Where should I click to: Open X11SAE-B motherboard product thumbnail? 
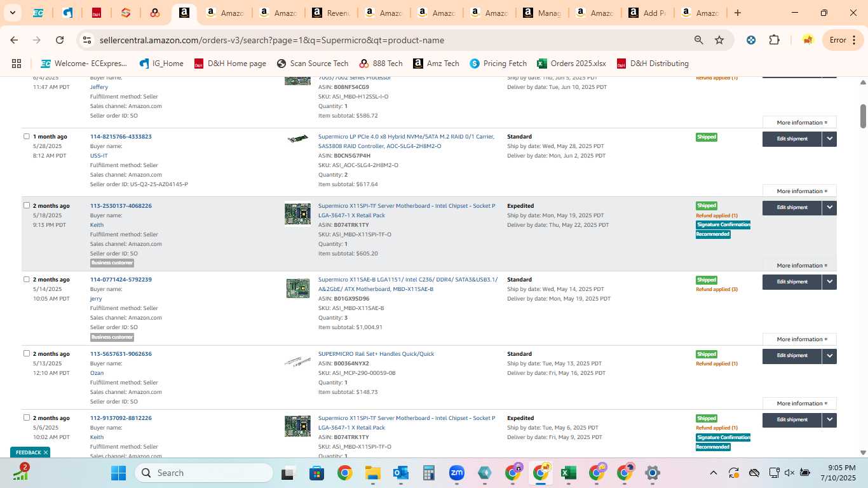coord(297,288)
